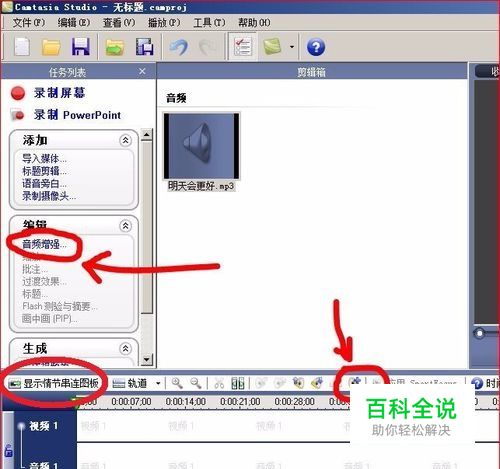Redo with the greyed arrow icon

point(208,47)
